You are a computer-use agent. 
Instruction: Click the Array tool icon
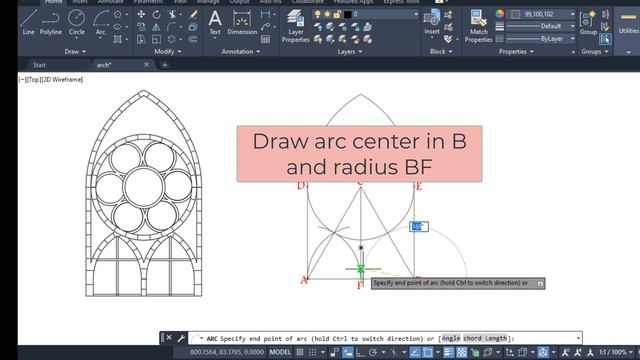172,40
